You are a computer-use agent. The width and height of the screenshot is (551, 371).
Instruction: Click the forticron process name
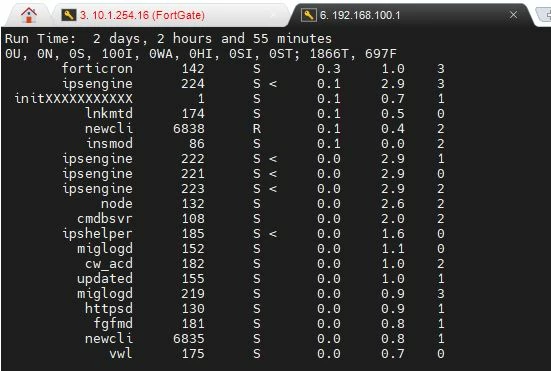(x=97, y=69)
